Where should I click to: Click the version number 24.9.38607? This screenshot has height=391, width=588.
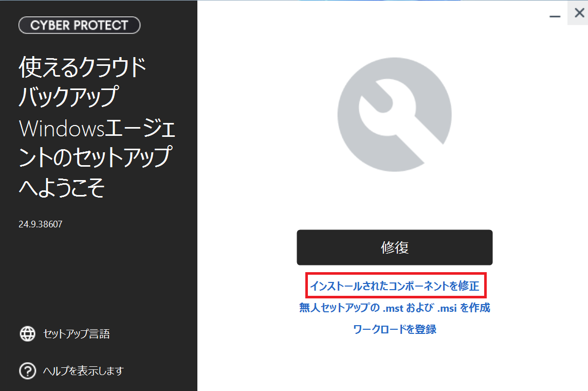(x=41, y=224)
